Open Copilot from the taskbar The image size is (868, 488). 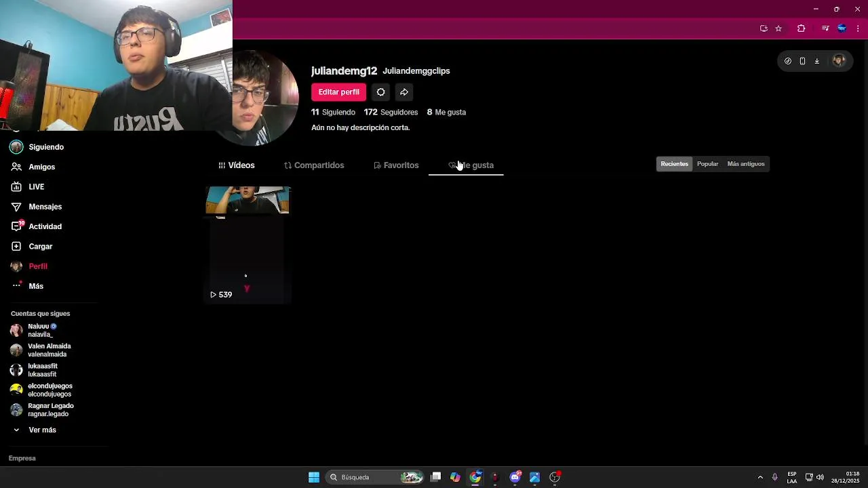pos(455,477)
